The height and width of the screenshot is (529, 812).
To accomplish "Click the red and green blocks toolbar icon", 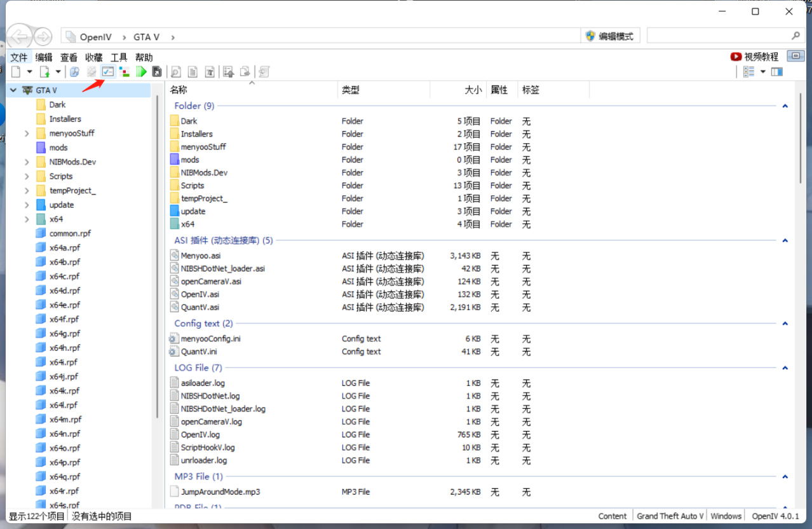I will (x=125, y=72).
